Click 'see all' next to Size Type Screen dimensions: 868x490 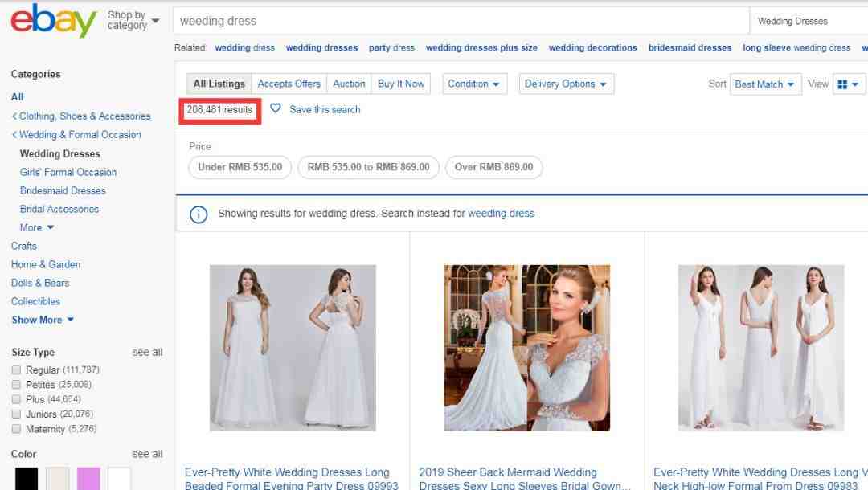[147, 353]
